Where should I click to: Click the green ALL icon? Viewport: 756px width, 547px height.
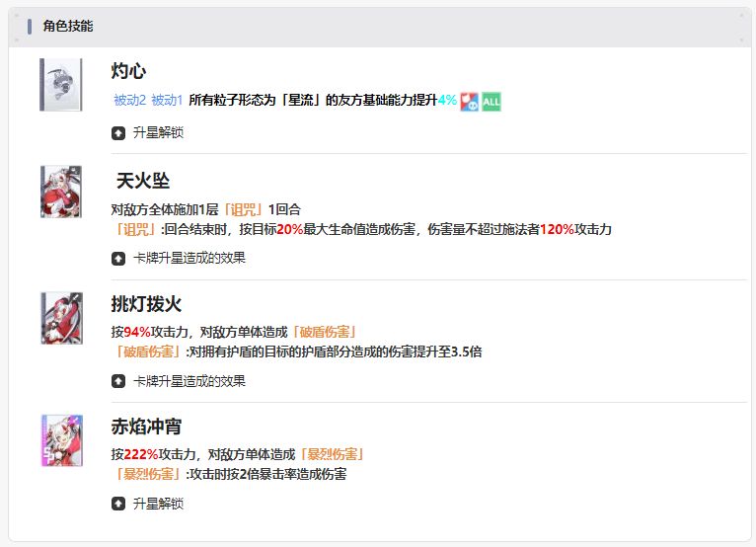(491, 102)
